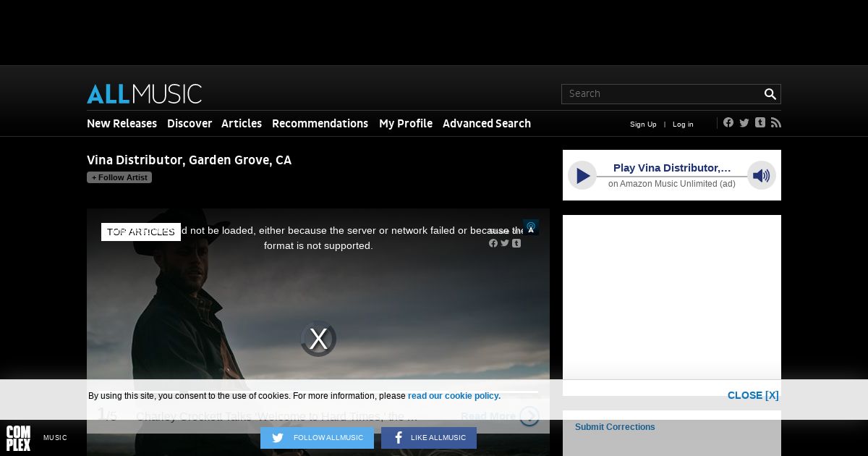Click Like AllMusic Facebook button
Viewport: 868px width, 456px height.
coord(429,438)
